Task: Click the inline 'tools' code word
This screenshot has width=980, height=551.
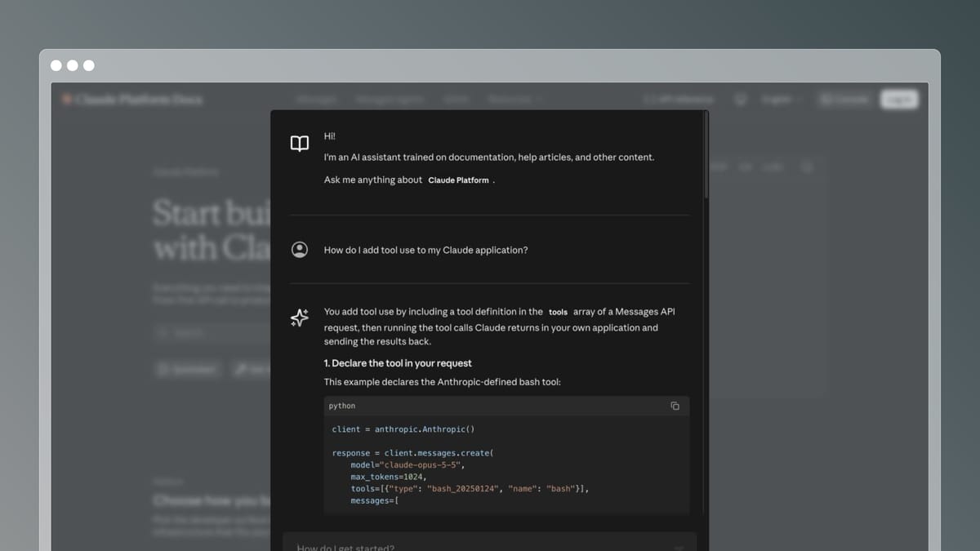Action: pos(558,313)
